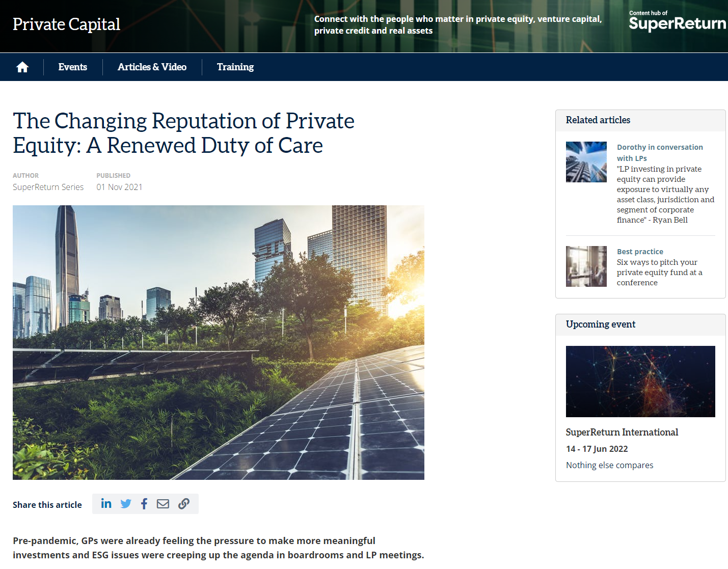Open the Six ways to pitch article
This screenshot has width=728, height=569.
click(x=660, y=273)
